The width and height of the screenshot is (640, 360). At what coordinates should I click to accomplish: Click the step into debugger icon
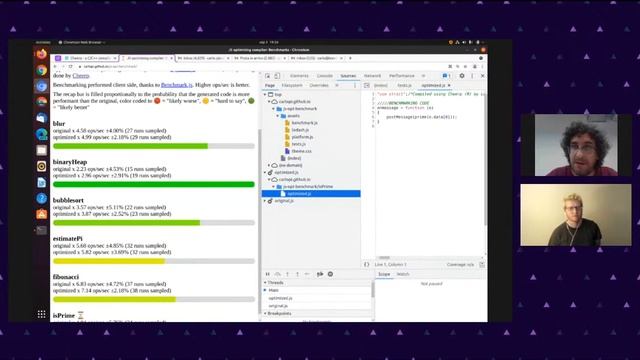click(x=287, y=274)
